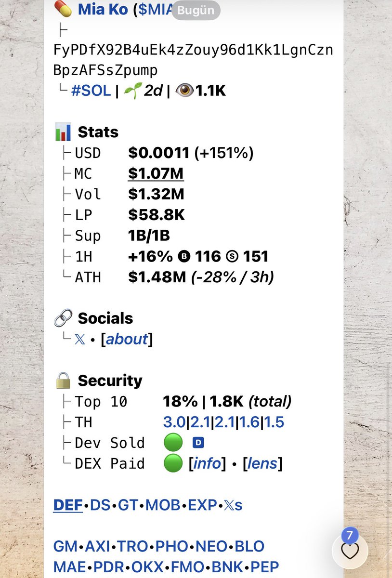Screen dimensions: 392x578
Task: Click the underlined $1.07M market cap
Action: (156, 173)
